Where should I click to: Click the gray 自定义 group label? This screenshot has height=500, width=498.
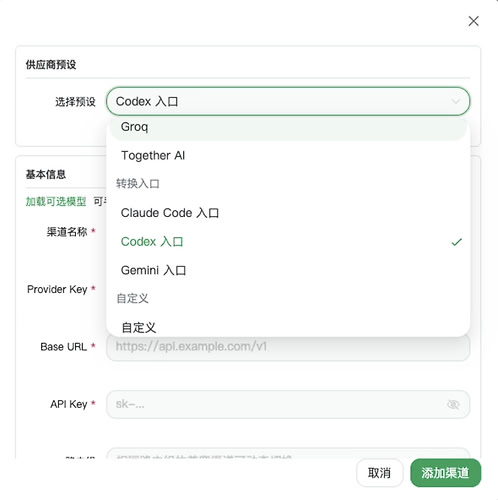132,298
